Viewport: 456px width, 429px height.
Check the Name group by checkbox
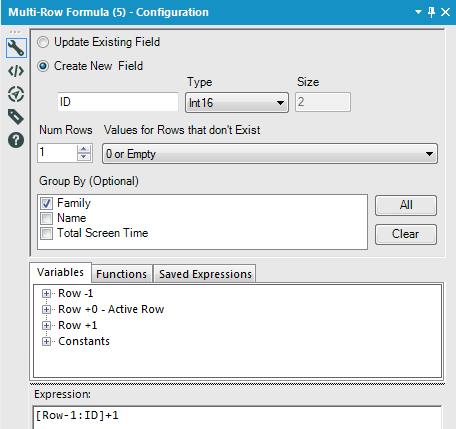tap(46, 218)
